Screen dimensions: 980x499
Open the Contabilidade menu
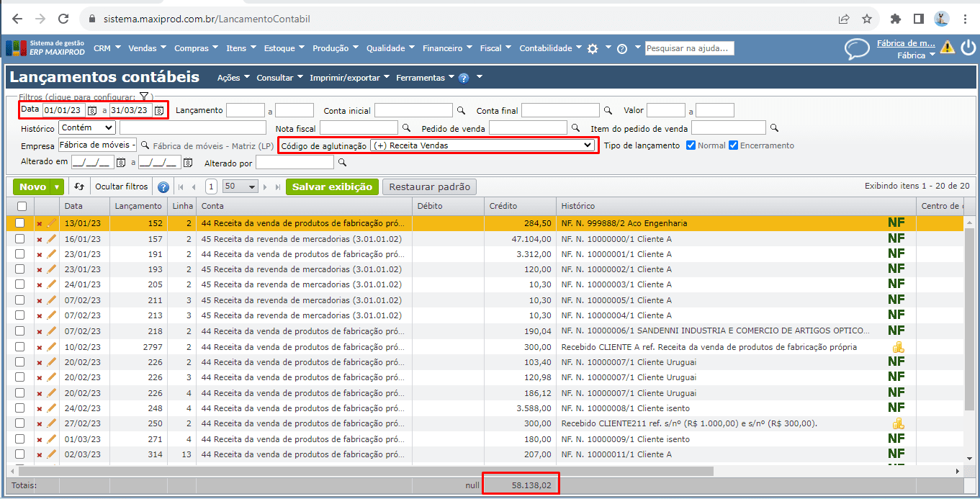(550, 48)
